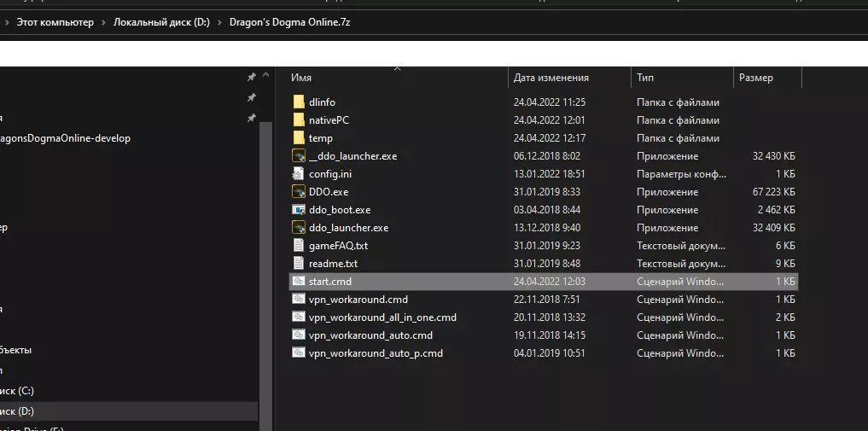Sort files by the Тип column

point(645,78)
